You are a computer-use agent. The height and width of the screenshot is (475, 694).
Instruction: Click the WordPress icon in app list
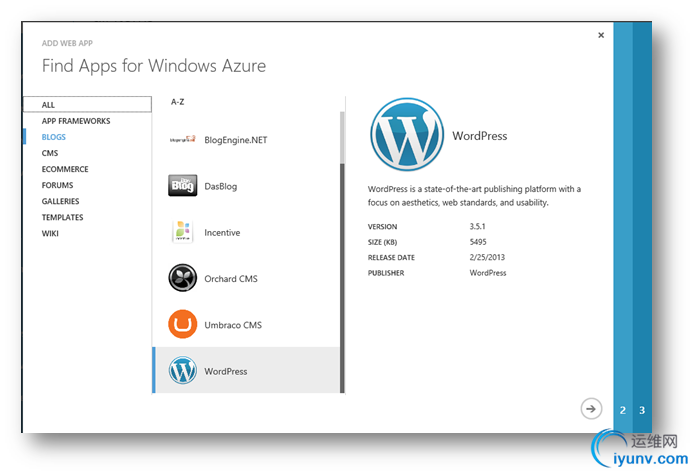tap(183, 371)
